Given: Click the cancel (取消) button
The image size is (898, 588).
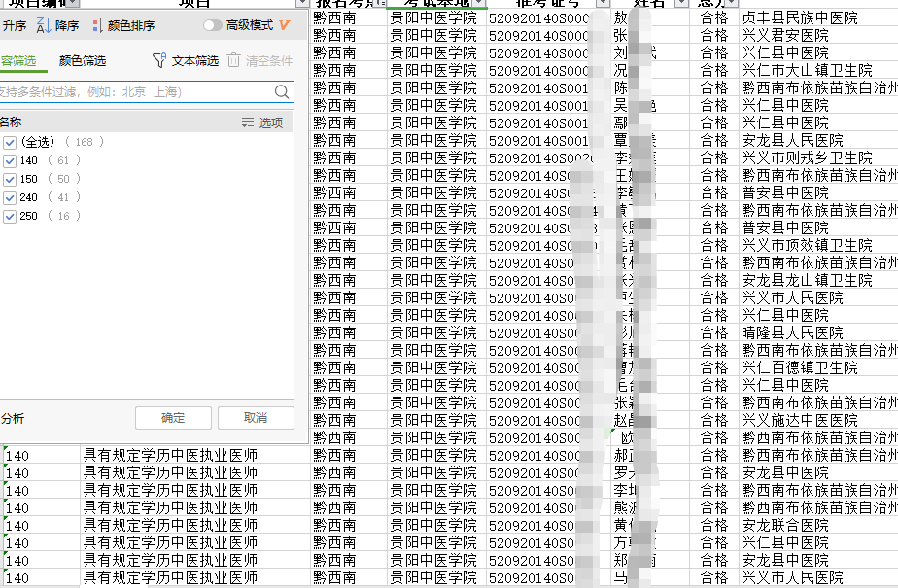Looking at the screenshot, I should (256, 418).
